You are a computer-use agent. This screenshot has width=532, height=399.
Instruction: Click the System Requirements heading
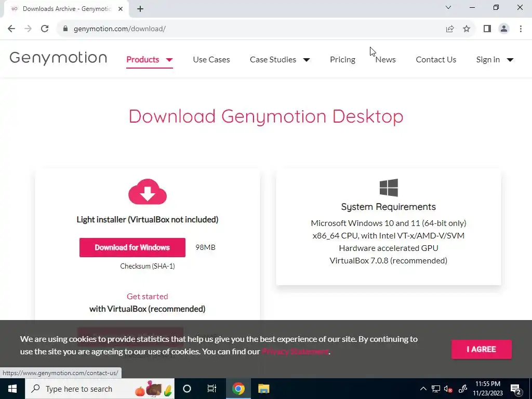coord(389,207)
